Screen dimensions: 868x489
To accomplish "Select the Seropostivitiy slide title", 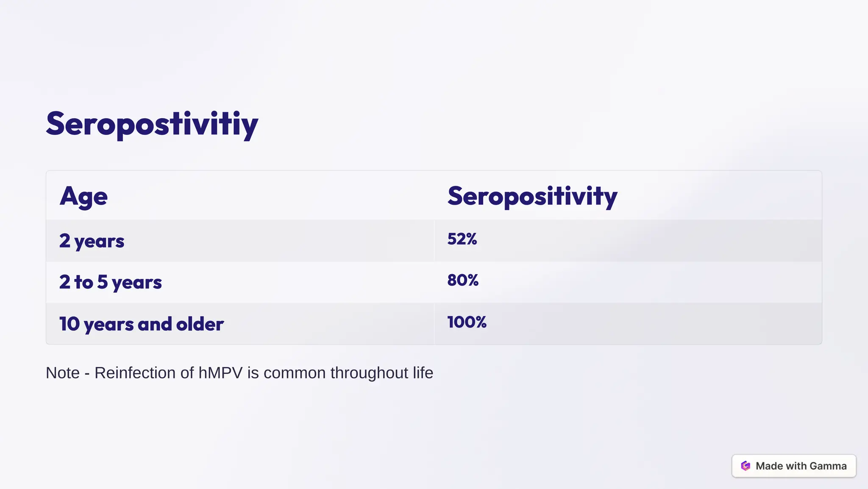I will coord(152,124).
